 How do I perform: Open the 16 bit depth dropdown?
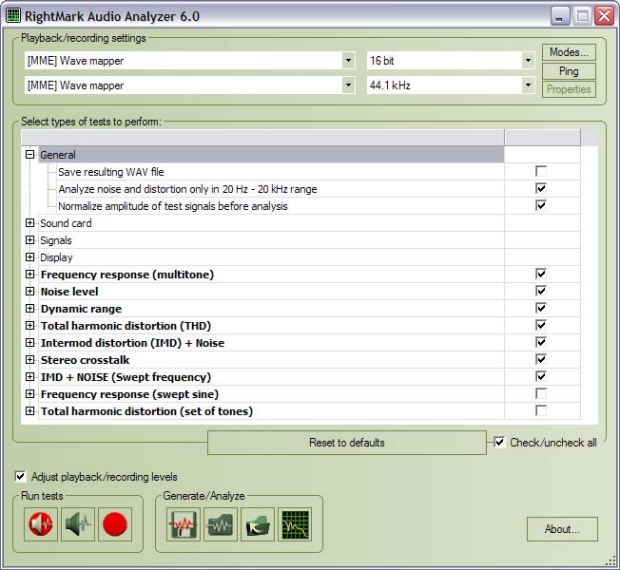pyautogui.click(x=528, y=60)
